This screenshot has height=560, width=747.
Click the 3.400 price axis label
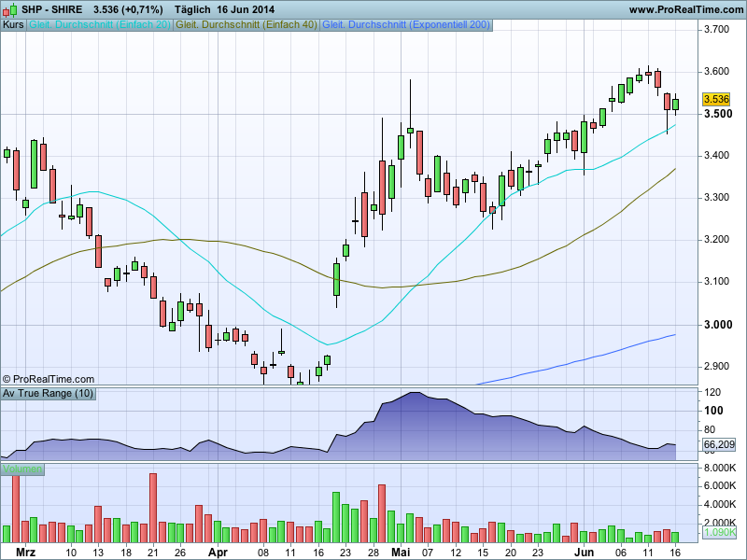716,155
